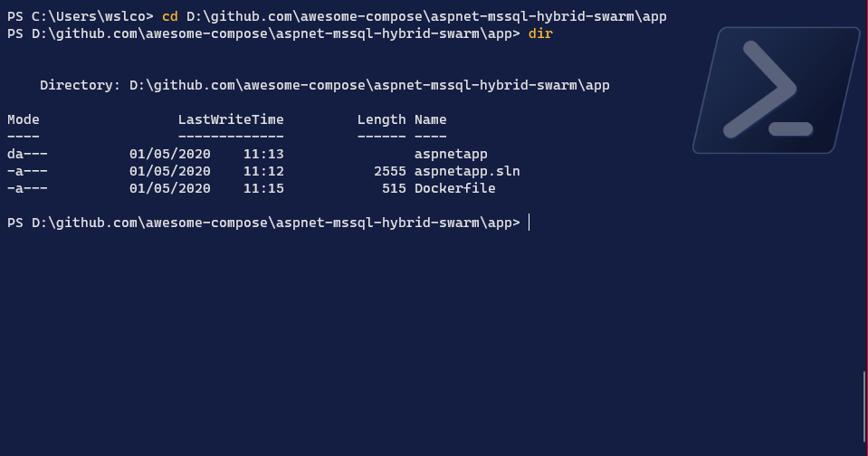
Task: Click the aspnetapp.sln file name
Action: coord(467,171)
